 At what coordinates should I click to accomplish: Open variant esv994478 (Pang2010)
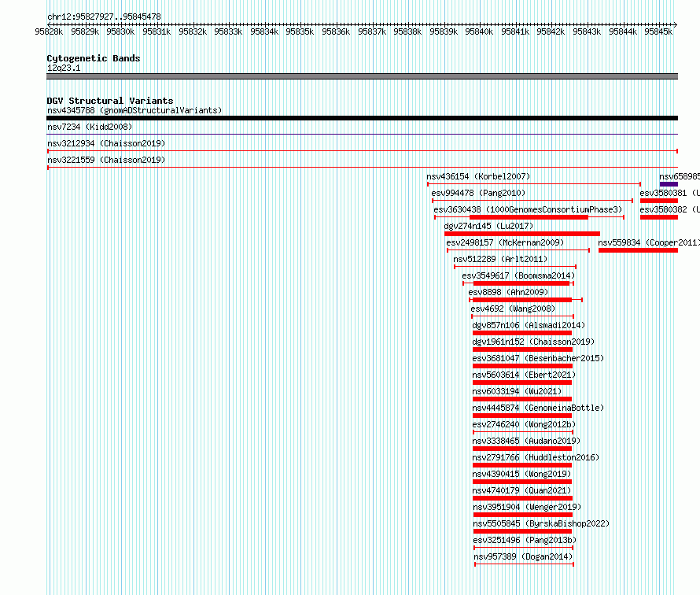(478, 193)
